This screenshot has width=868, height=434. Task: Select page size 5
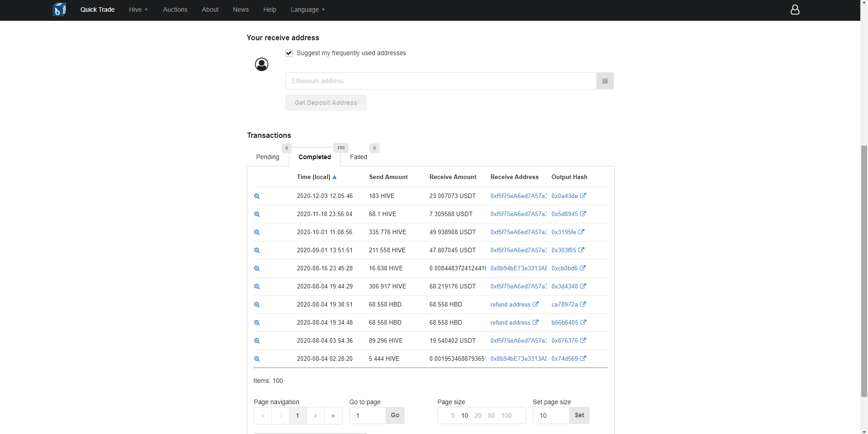pos(453,415)
